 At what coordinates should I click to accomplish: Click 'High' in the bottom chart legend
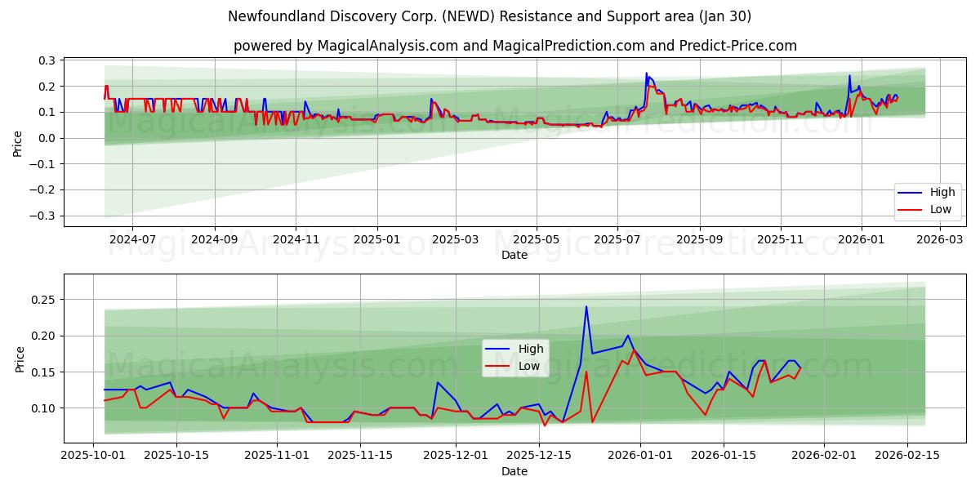(x=531, y=349)
